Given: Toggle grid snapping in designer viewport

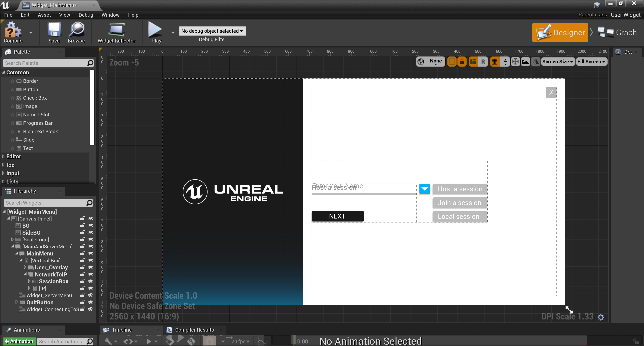Looking at the screenshot, I should point(494,62).
